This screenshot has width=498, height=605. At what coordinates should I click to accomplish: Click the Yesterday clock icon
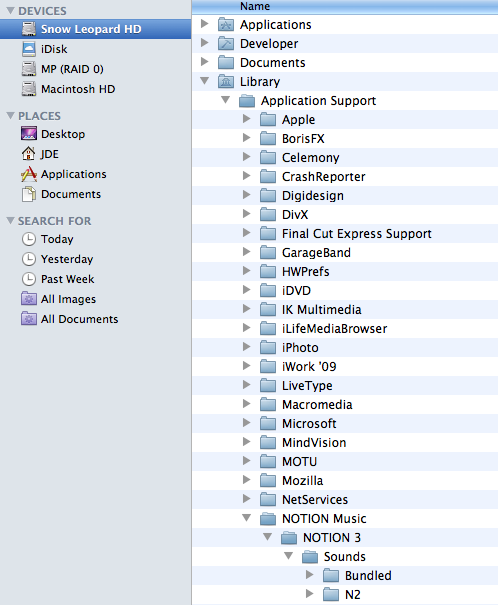pos(29,259)
